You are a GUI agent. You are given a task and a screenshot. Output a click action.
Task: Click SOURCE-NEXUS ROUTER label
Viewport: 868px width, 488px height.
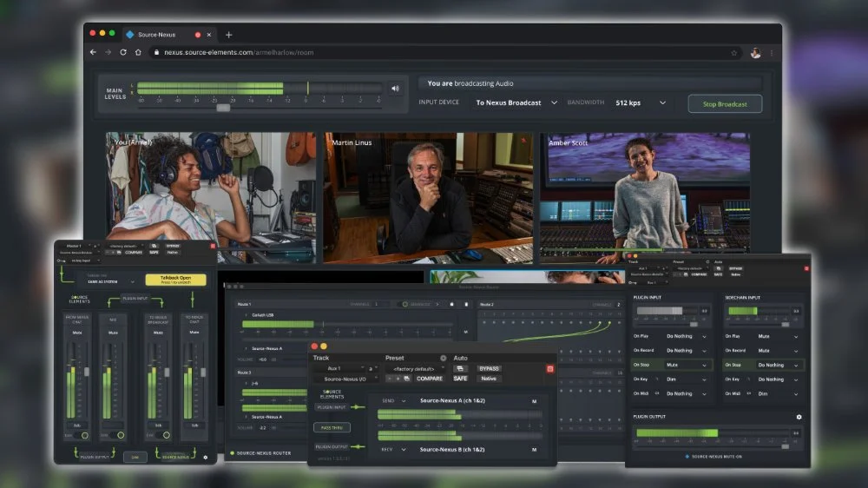(264, 453)
